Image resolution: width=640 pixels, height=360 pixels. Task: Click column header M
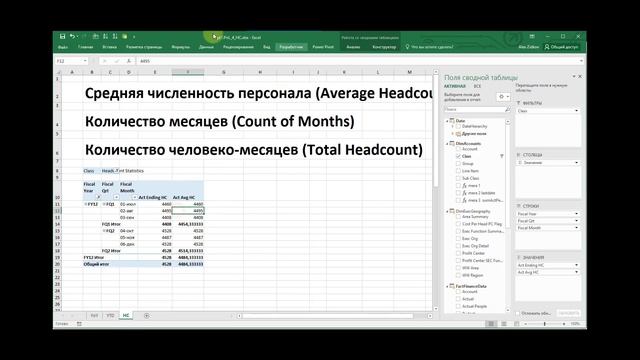click(x=409, y=72)
